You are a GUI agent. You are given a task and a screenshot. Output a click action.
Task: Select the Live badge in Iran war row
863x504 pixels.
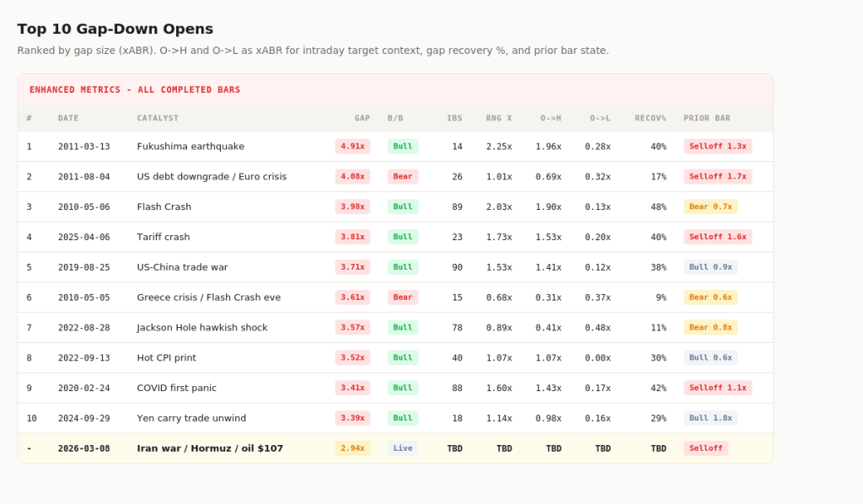pos(403,448)
